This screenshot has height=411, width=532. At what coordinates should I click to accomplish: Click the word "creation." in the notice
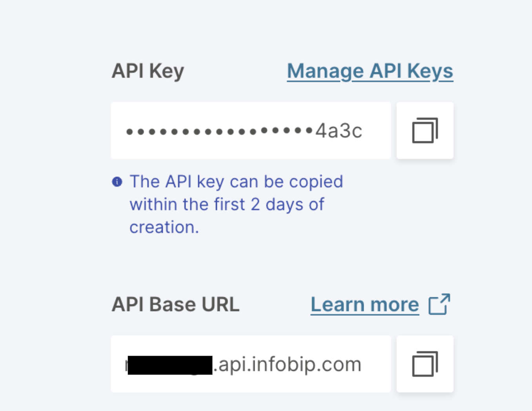[x=164, y=227]
